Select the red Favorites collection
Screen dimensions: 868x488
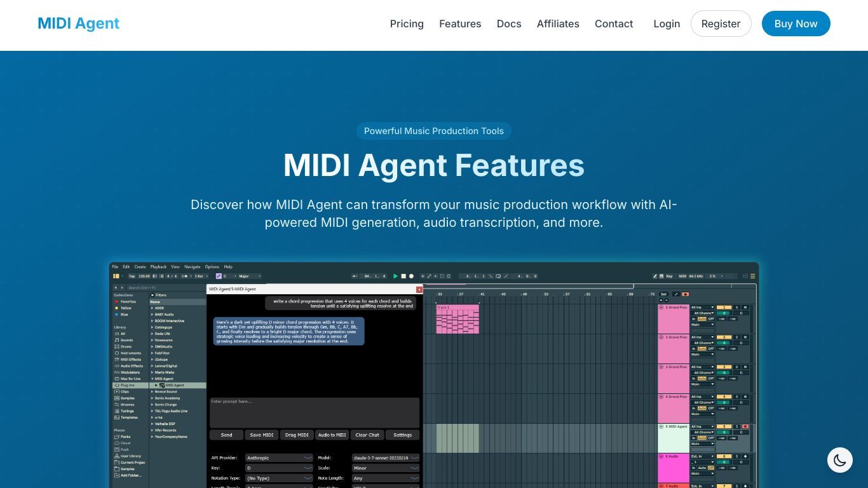[128, 302]
